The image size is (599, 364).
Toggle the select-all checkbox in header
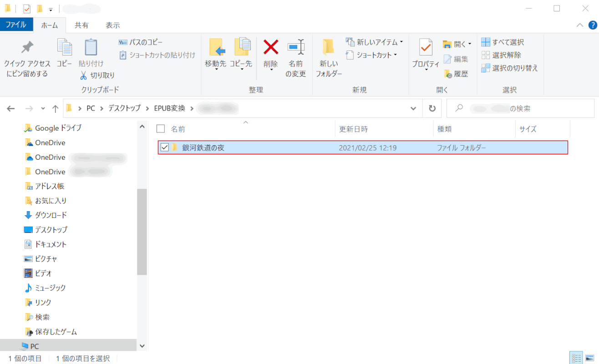pyautogui.click(x=160, y=129)
